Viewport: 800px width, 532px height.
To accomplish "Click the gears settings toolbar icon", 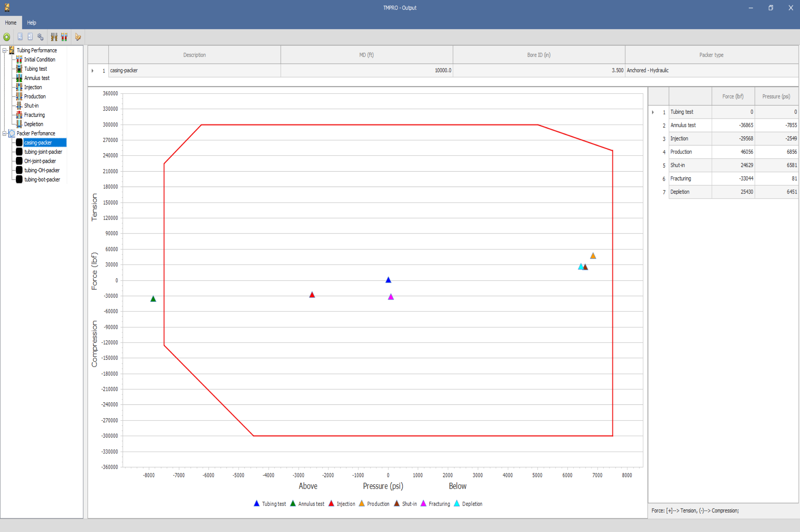I will click(40, 37).
